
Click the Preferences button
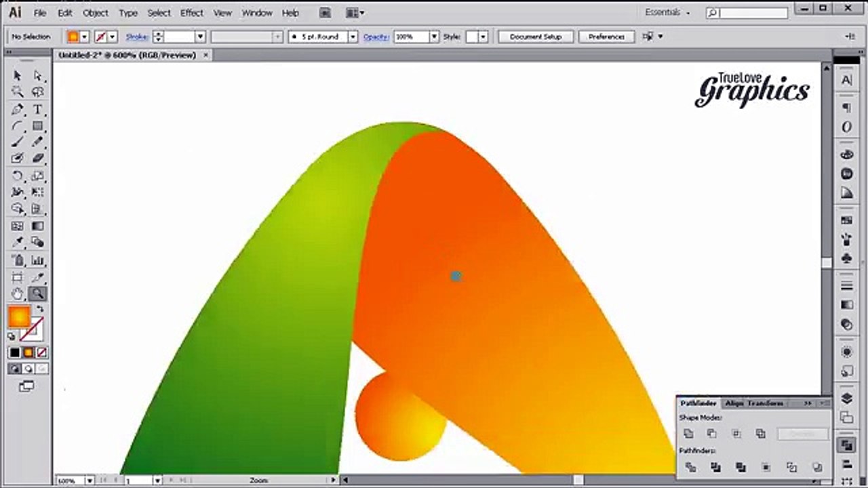tap(606, 37)
